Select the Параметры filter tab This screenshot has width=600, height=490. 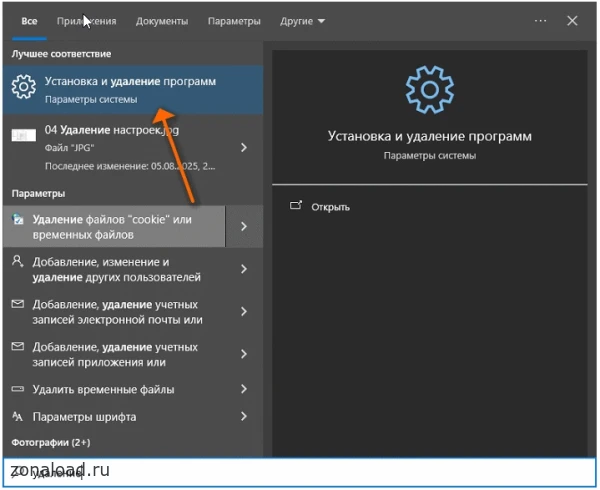click(x=234, y=21)
